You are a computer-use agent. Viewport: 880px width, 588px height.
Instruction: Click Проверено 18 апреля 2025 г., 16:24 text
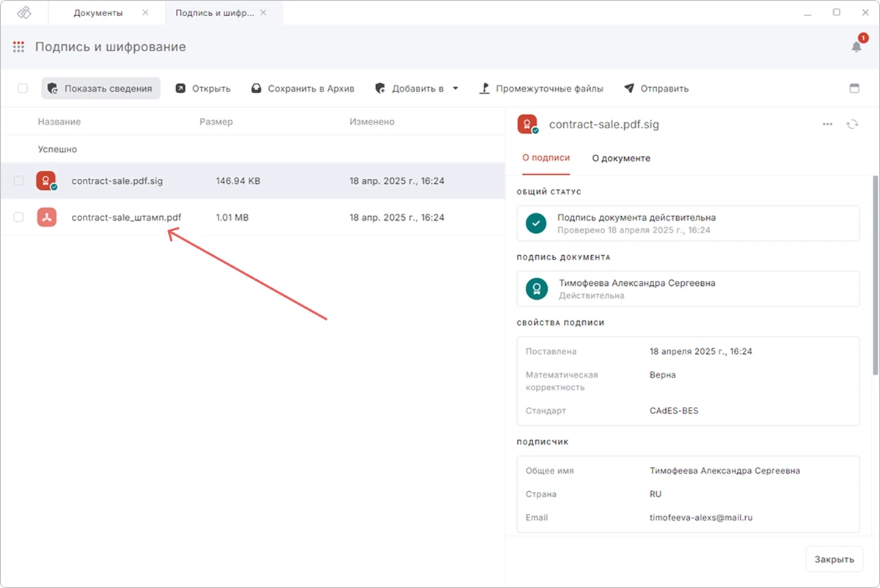coord(634,229)
